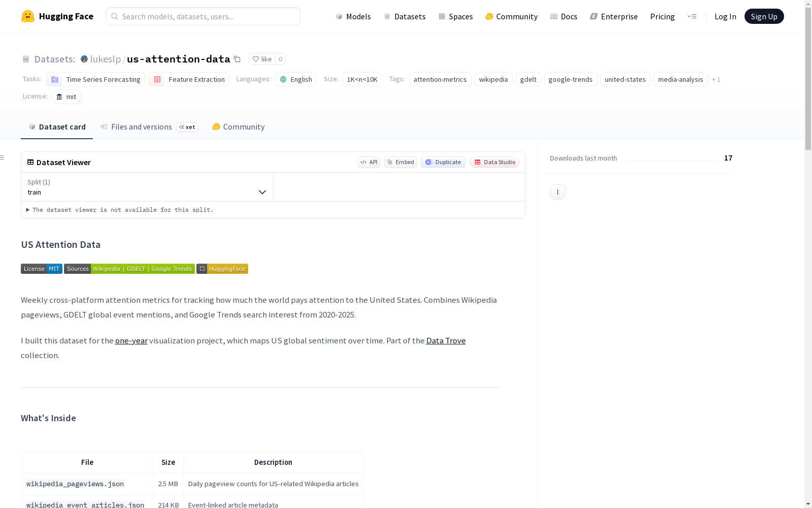
Task: Click the Log In link
Action: (x=725, y=16)
